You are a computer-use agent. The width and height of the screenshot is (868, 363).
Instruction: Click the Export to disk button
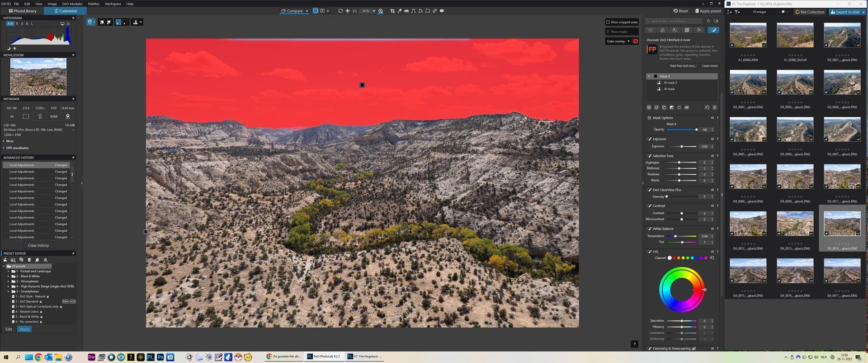(x=844, y=12)
